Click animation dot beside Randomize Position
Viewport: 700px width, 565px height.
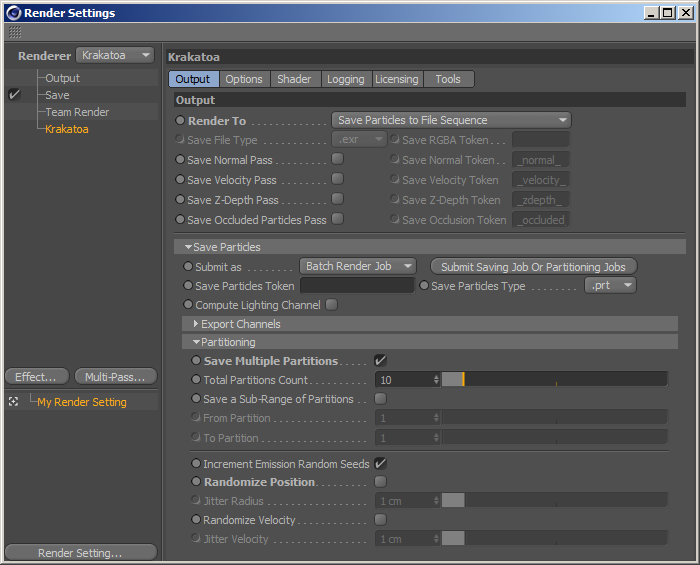click(196, 482)
